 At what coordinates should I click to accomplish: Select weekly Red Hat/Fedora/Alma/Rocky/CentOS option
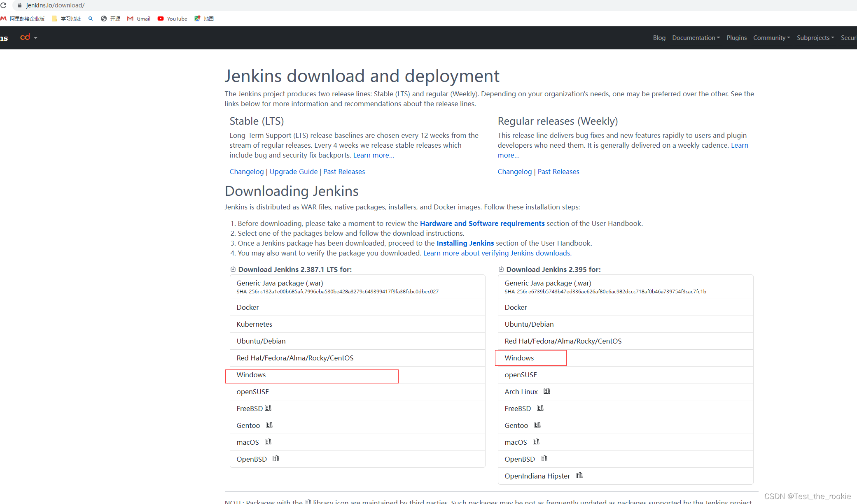click(x=626, y=341)
